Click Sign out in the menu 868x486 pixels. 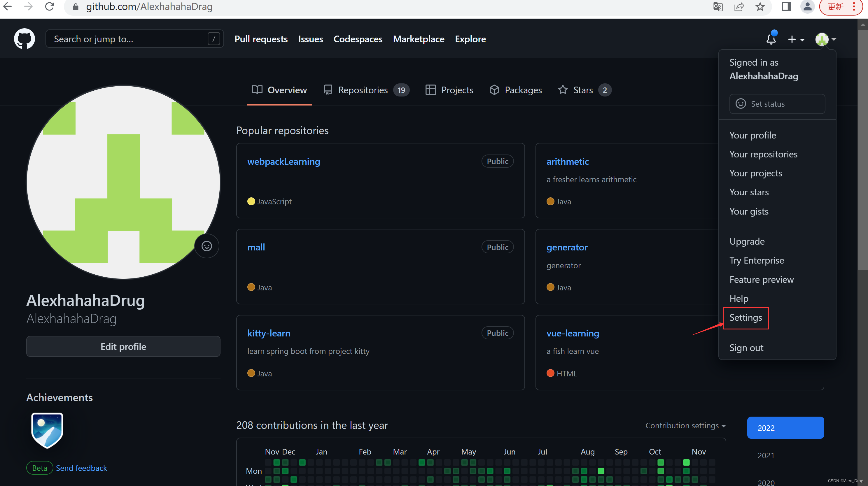(x=746, y=348)
